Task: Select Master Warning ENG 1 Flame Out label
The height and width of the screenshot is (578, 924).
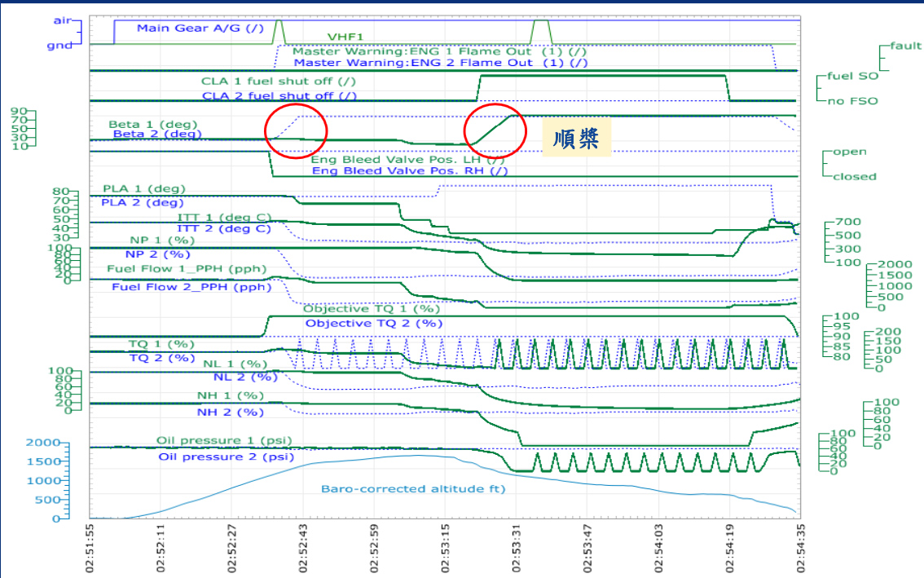Action: pos(438,51)
